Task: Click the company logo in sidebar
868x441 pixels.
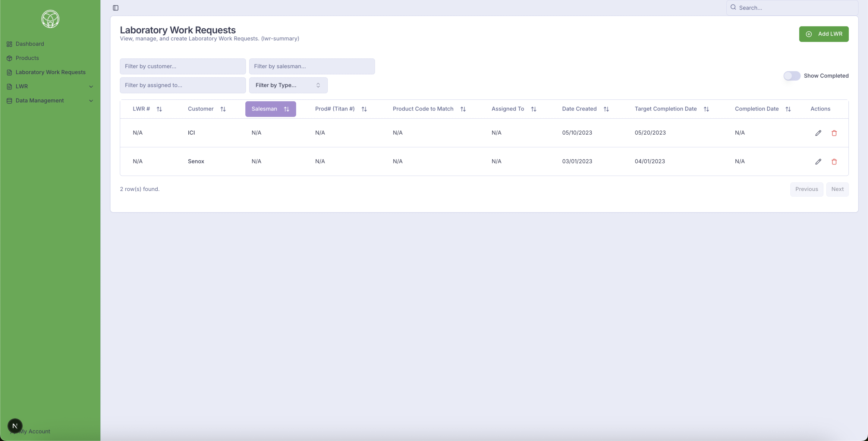Action: [50, 19]
